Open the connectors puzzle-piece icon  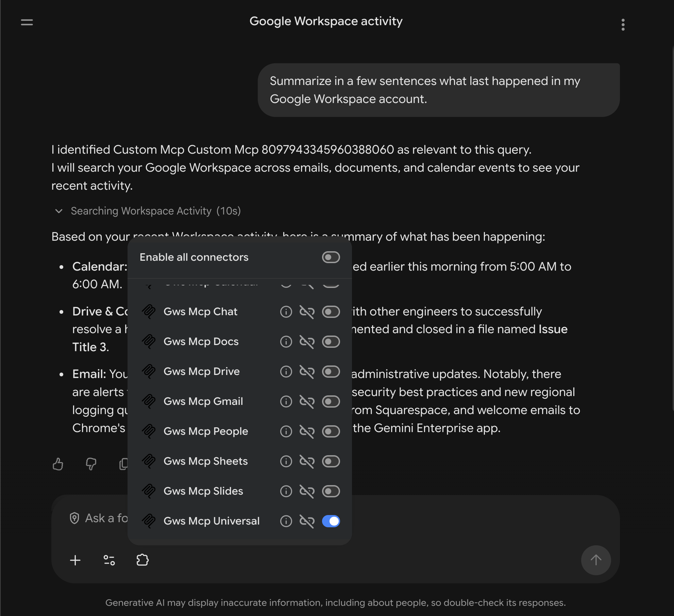[x=142, y=560]
